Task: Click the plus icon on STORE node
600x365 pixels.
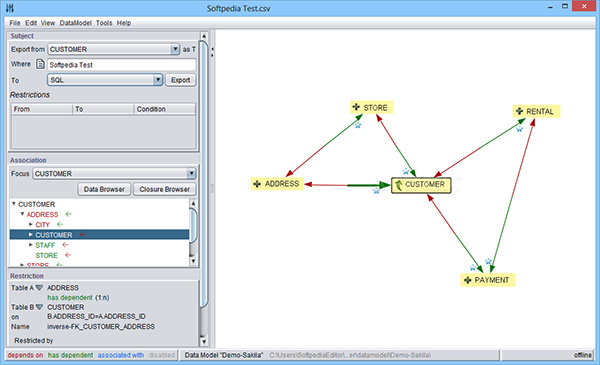Action: 356,107
